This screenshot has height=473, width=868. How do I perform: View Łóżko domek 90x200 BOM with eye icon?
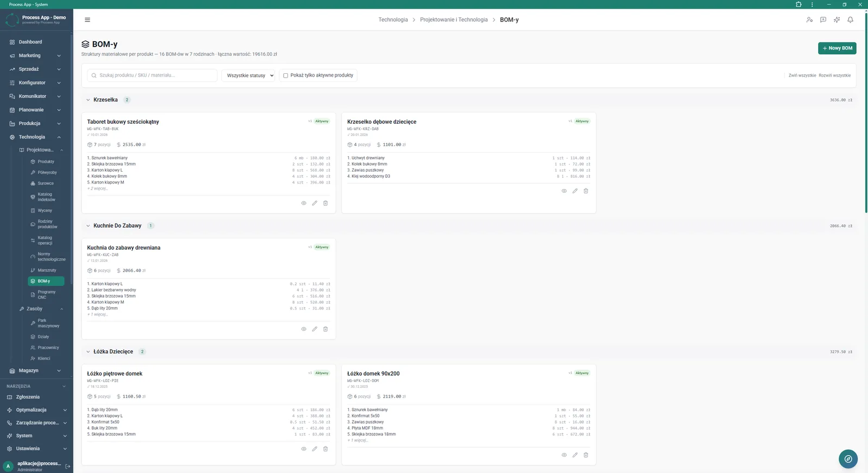coord(564,455)
